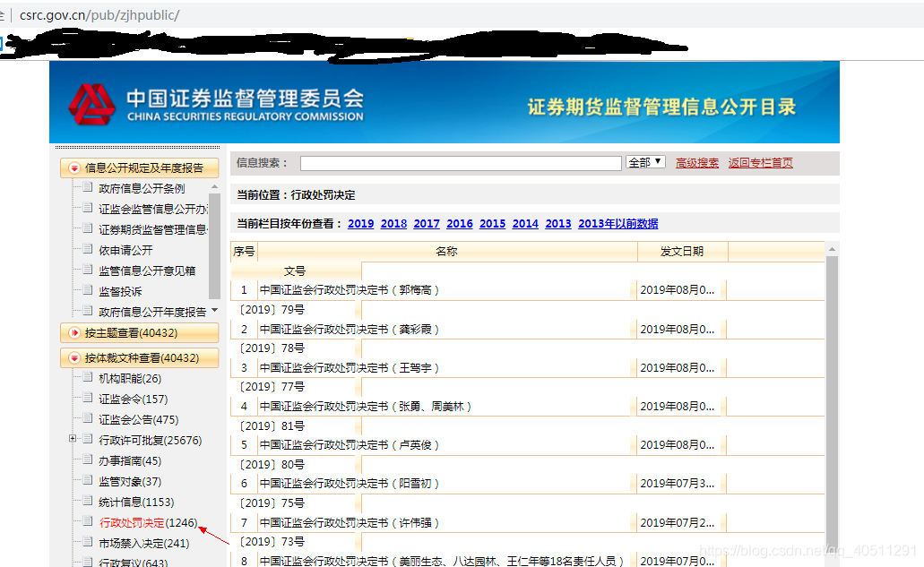Open 依申请公开 tree item

(x=125, y=250)
